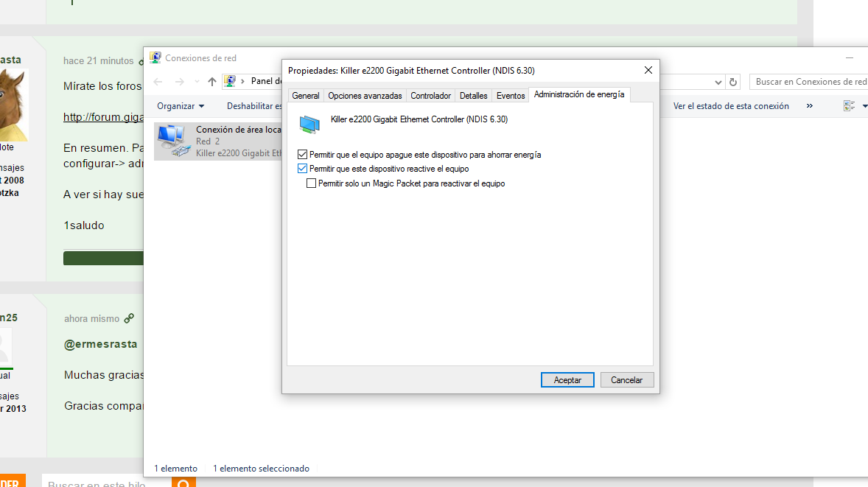Go back in Conexiones de red window
868x487 pixels.
click(158, 82)
